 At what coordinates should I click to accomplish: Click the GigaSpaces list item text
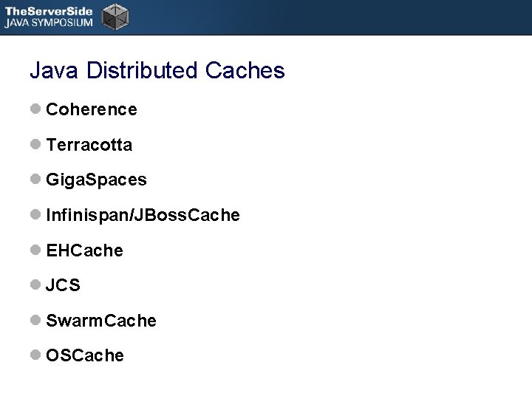coord(96,180)
